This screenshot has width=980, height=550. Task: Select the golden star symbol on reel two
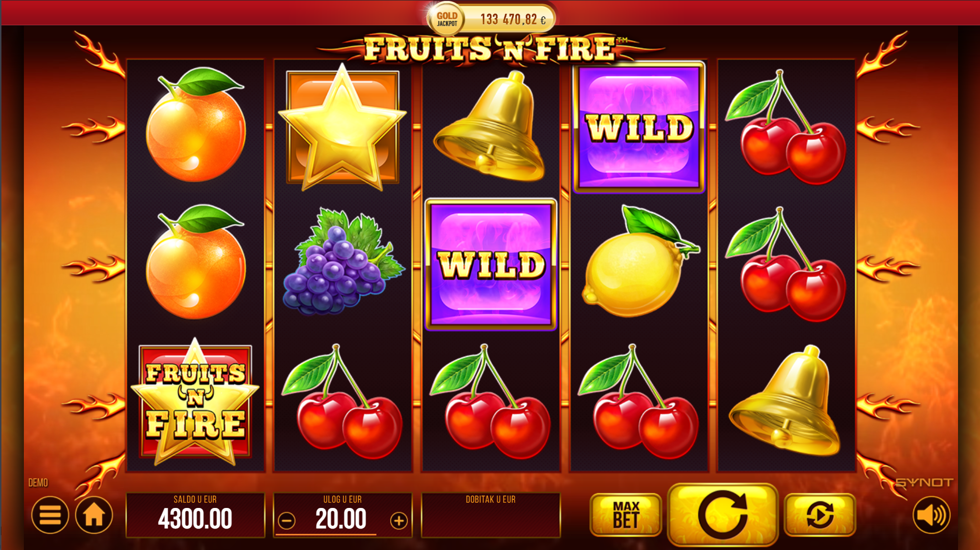coord(342,127)
